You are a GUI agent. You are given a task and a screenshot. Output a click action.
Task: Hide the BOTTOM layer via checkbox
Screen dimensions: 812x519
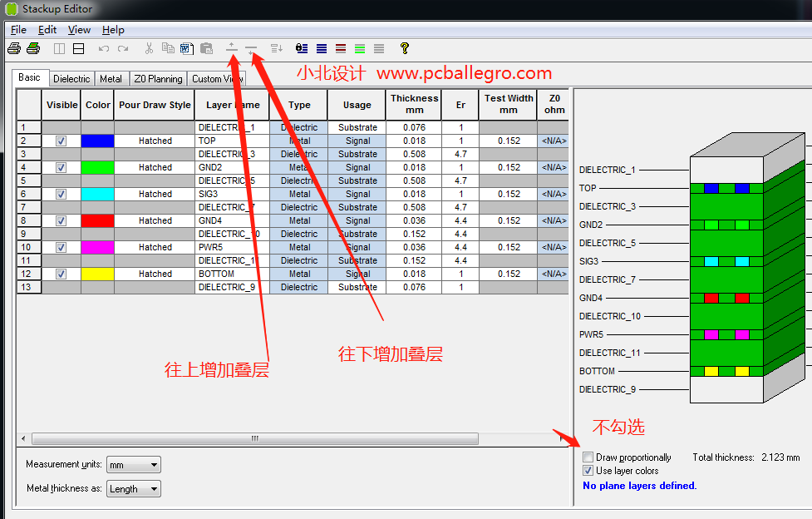(62, 274)
